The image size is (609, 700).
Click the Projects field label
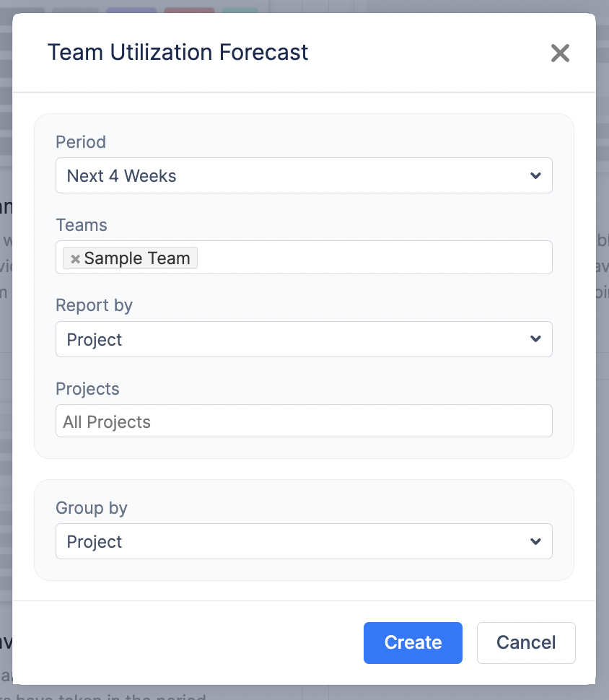click(x=87, y=389)
